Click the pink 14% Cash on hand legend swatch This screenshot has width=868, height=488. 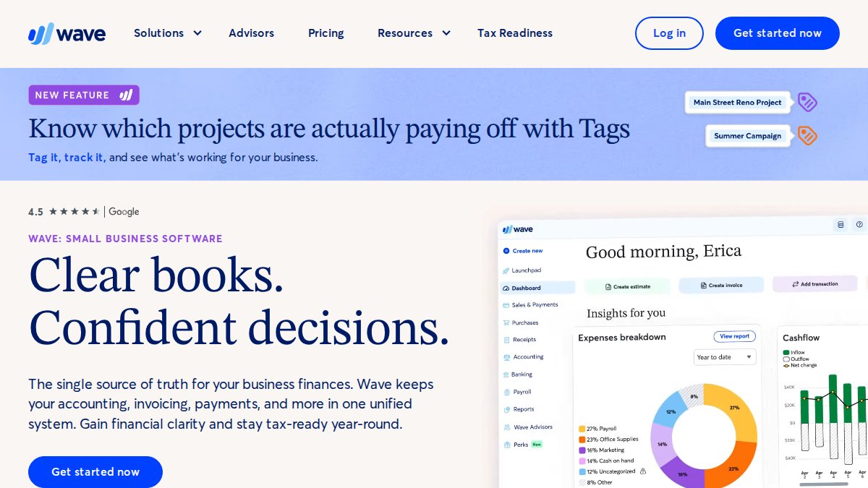pos(582,461)
